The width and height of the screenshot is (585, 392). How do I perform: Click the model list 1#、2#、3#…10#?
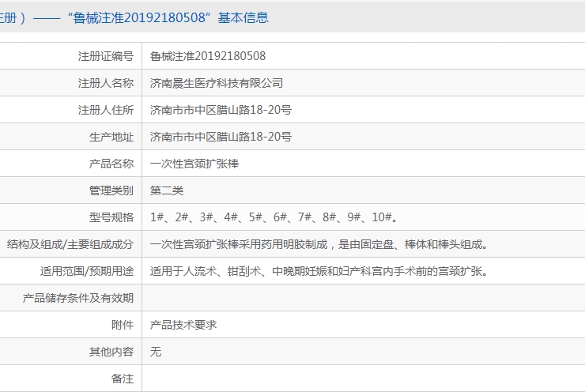pos(274,217)
